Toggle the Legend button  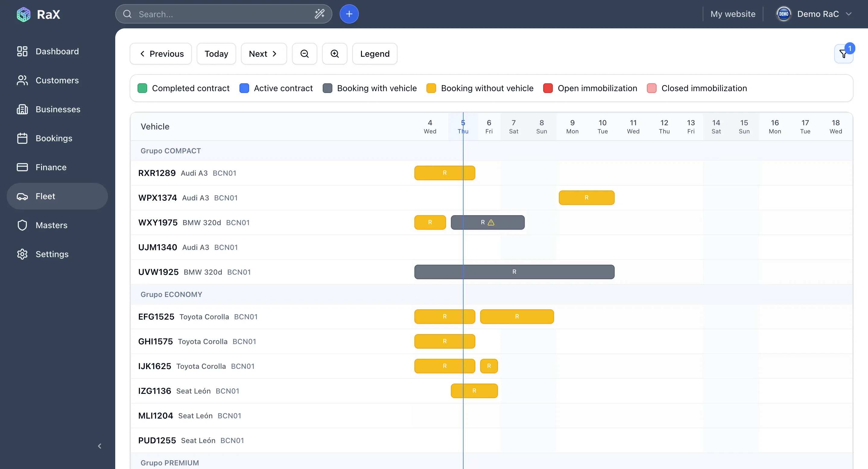[375, 54]
